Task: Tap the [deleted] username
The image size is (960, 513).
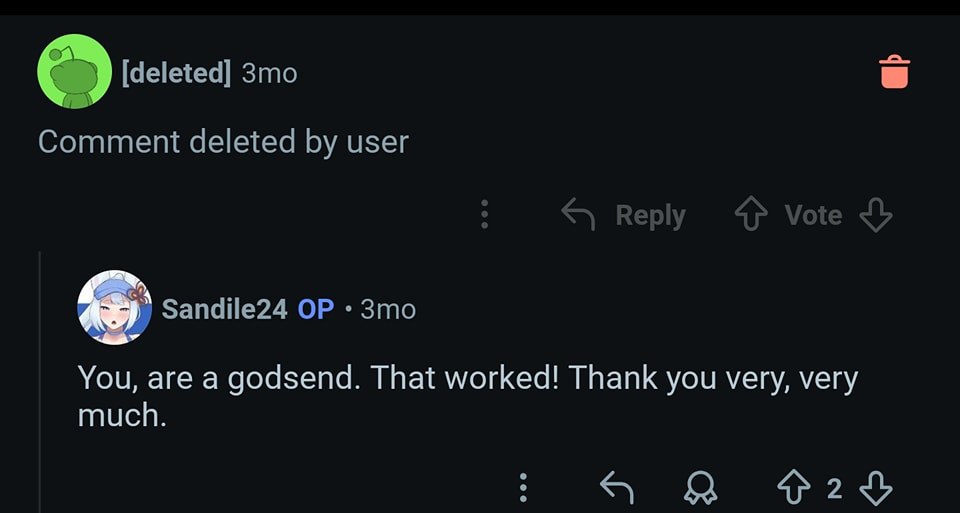Action: pos(176,73)
